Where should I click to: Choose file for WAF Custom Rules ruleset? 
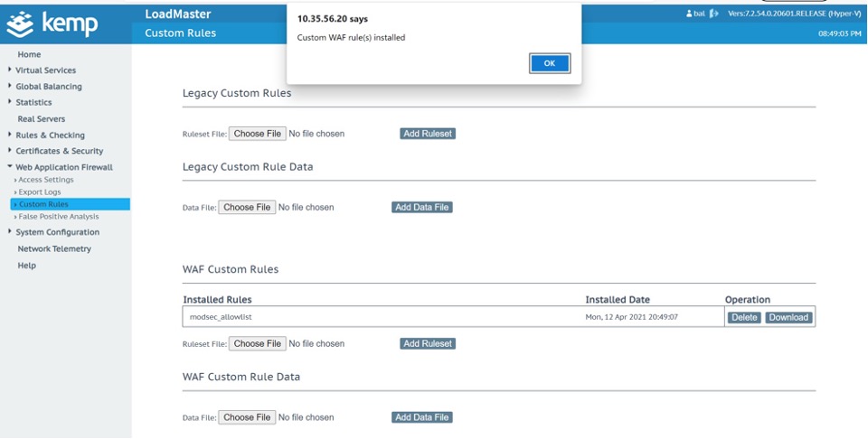[x=257, y=344]
